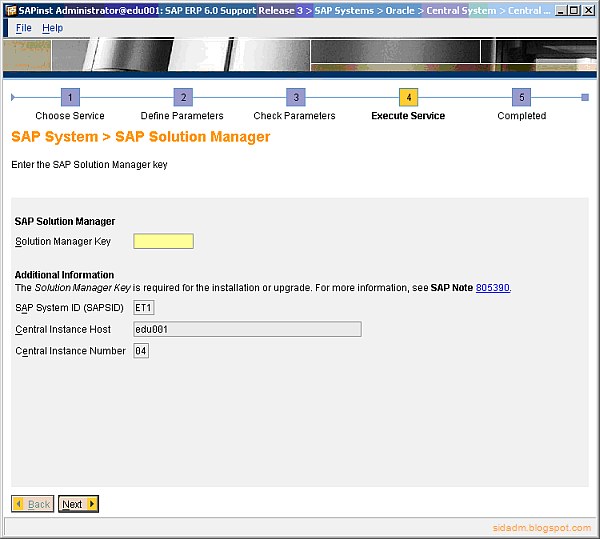Click the Central Instance Number field 04
Image resolution: width=600 pixels, height=539 pixels.
click(141, 350)
